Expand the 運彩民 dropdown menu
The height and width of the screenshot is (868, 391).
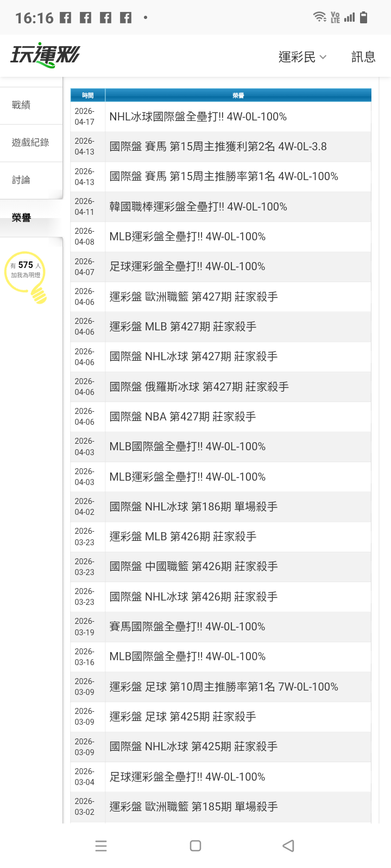pos(302,57)
